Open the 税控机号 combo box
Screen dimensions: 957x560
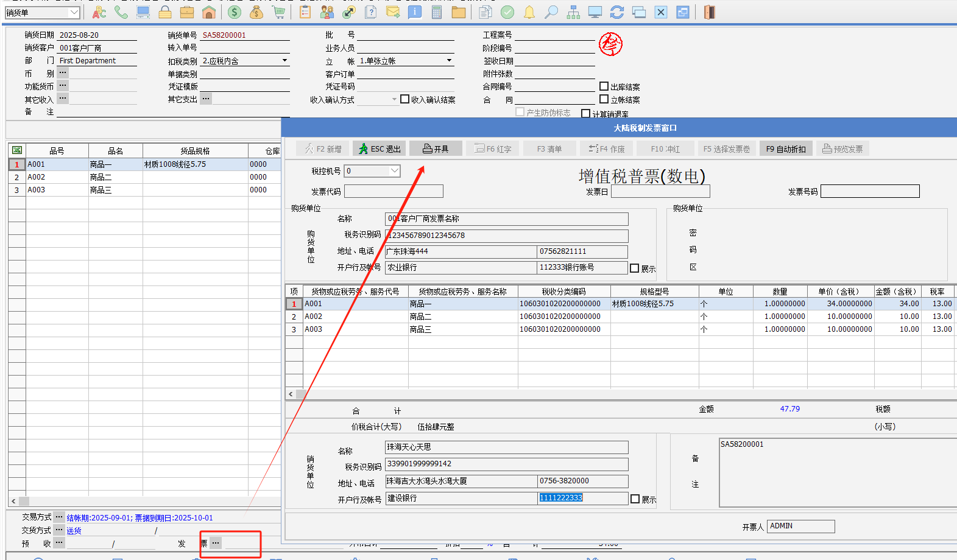395,171
